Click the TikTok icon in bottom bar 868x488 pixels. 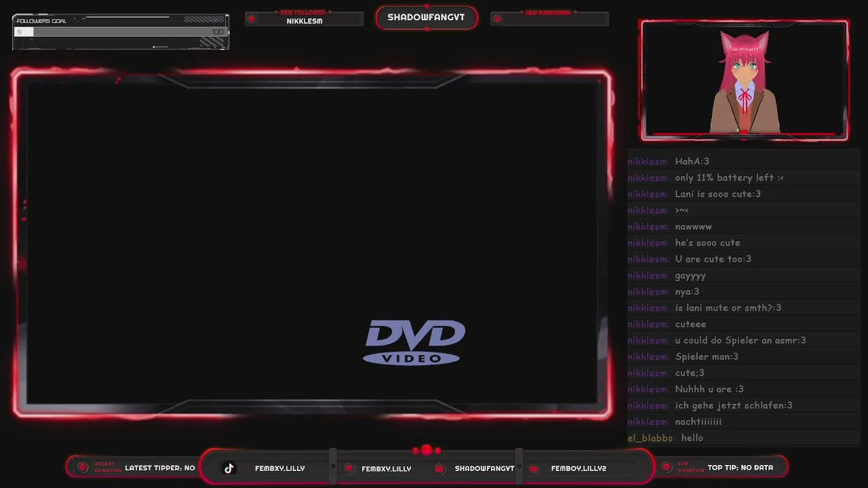229,468
